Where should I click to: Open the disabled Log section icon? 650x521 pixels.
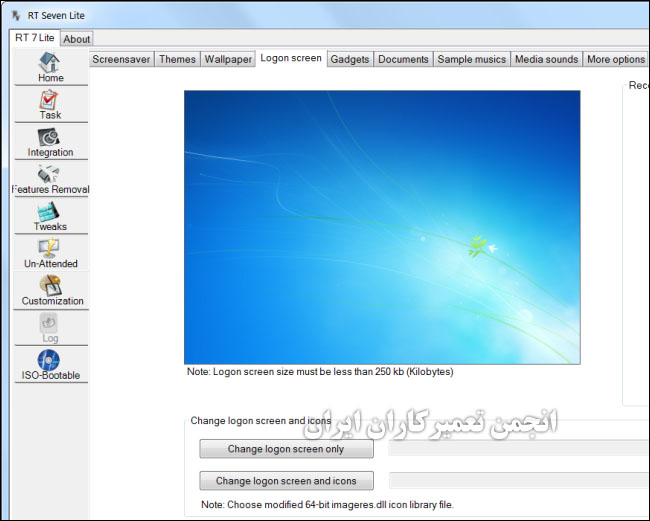(49, 322)
